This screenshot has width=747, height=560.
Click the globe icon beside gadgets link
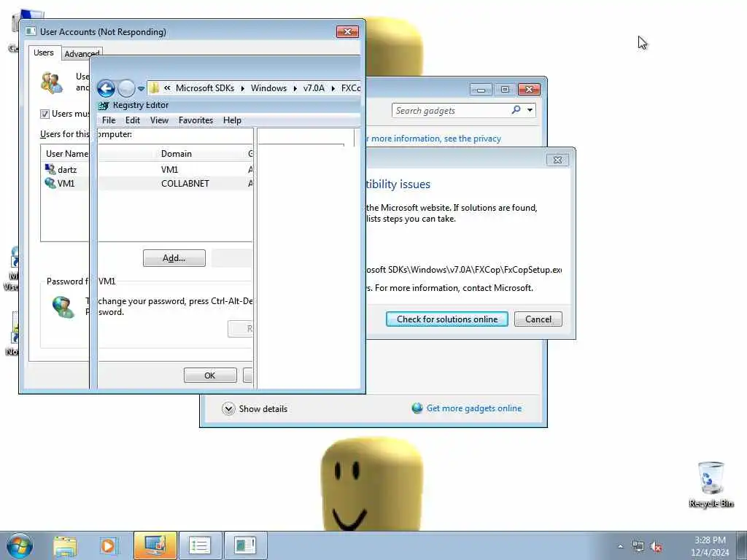pyautogui.click(x=417, y=408)
